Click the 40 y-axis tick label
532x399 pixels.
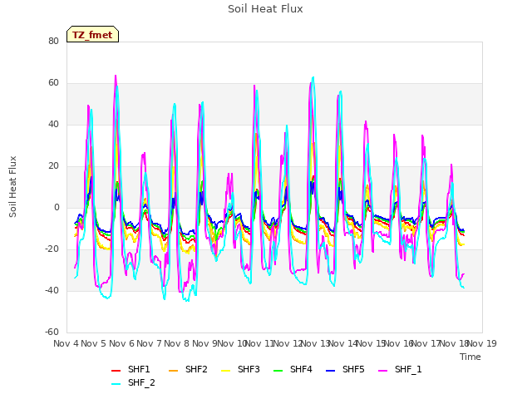click(53, 124)
